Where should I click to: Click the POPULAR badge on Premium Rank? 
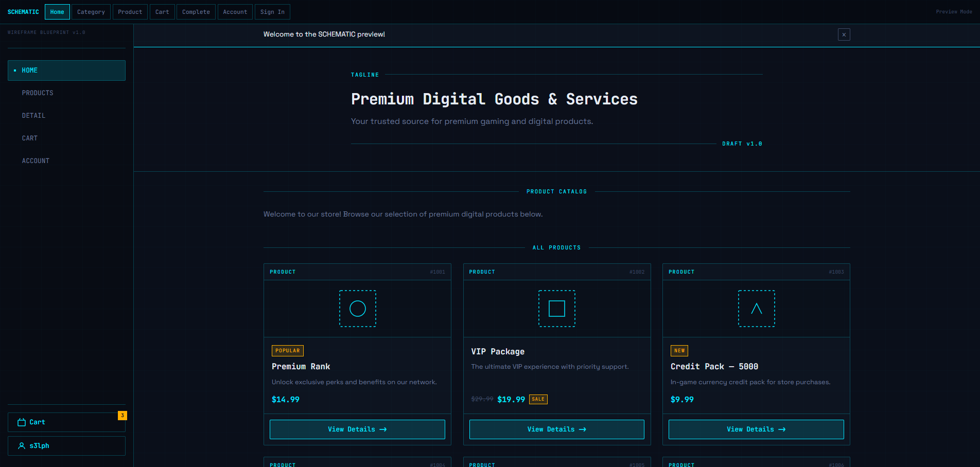point(288,351)
